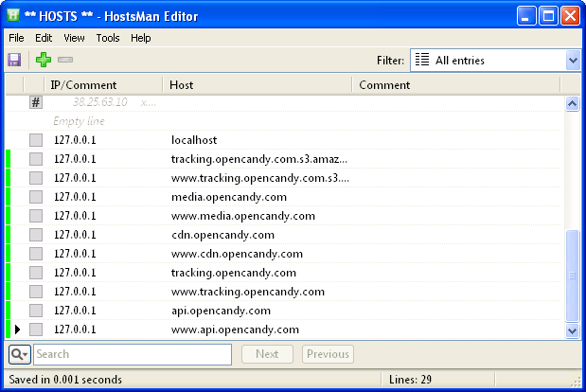This screenshot has height=392, width=586.
Task: Select host www.tracking.opencandy.com
Action: point(248,292)
